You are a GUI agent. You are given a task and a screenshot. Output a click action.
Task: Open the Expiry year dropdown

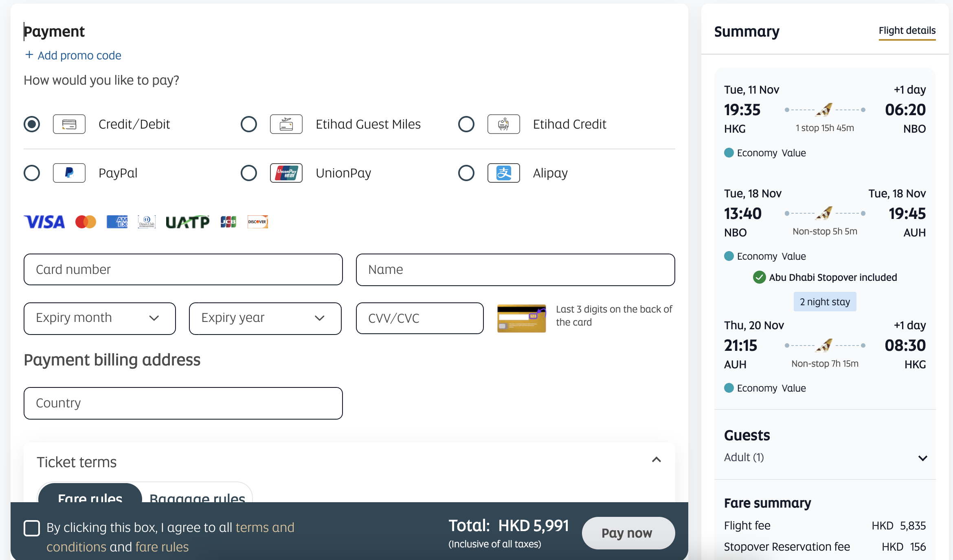[x=265, y=318]
